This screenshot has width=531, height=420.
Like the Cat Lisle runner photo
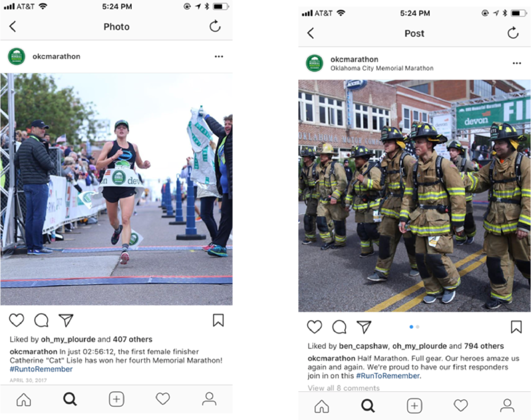[16, 320]
